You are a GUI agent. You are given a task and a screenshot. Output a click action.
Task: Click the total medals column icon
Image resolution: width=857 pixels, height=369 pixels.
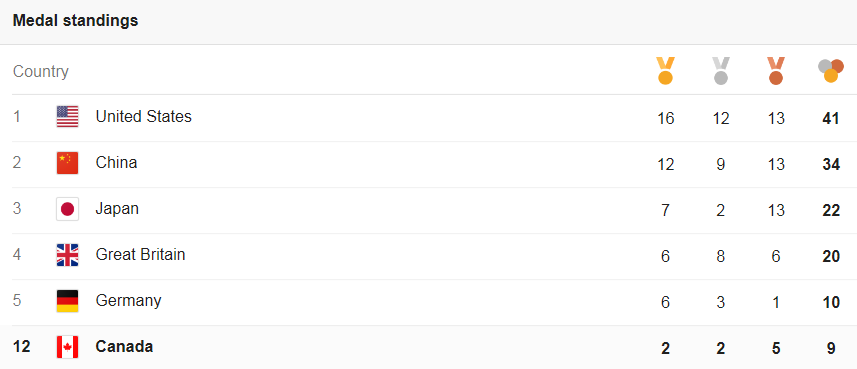pyautogui.click(x=831, y=71)
